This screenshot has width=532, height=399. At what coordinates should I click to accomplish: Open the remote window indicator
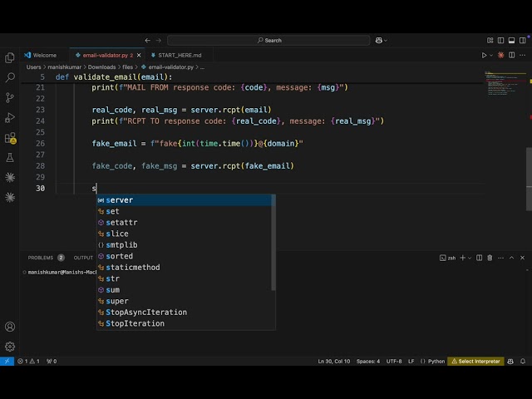tap(7, 362)
